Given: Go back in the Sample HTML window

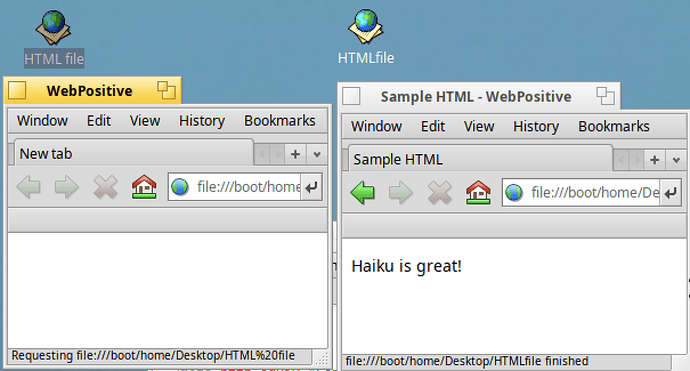Looking at the screenshot, I should coord(363,193).
